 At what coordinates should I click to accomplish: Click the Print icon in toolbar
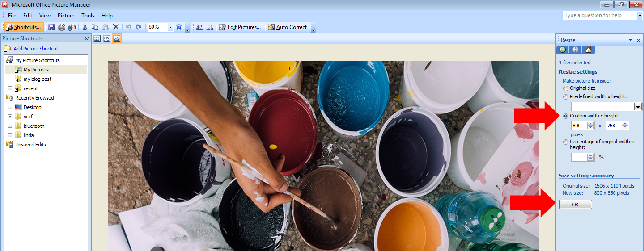click(x=62, y=27)
